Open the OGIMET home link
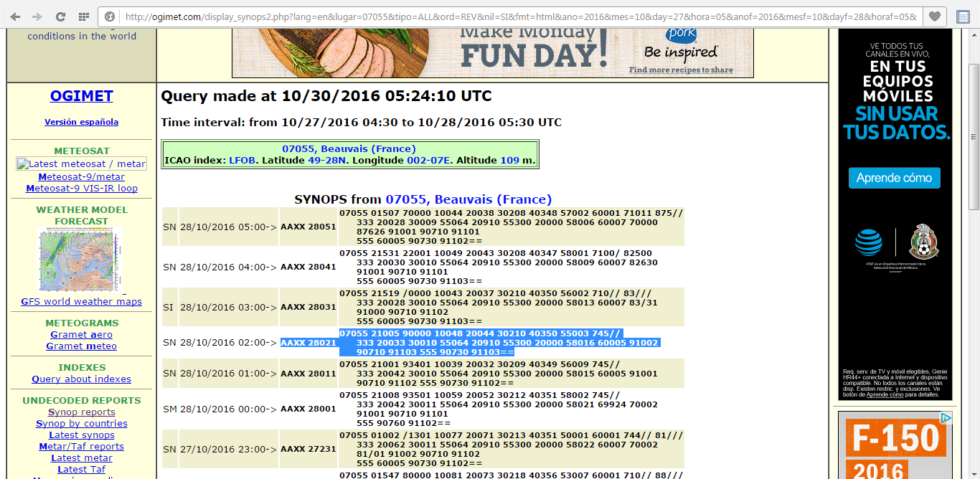 point(81,96)
